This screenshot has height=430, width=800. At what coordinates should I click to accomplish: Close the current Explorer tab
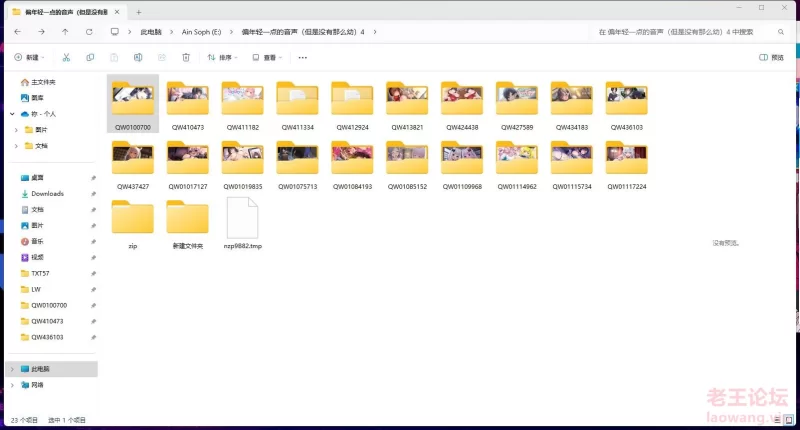click(117, 12)
